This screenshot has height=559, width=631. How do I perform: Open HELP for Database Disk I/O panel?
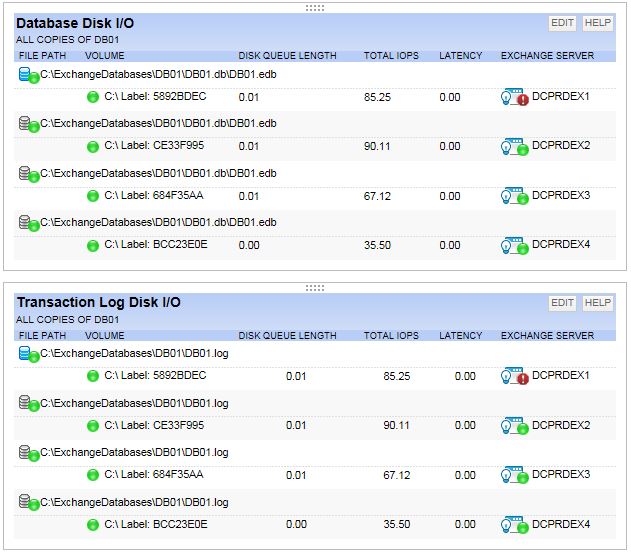point(597,23)
